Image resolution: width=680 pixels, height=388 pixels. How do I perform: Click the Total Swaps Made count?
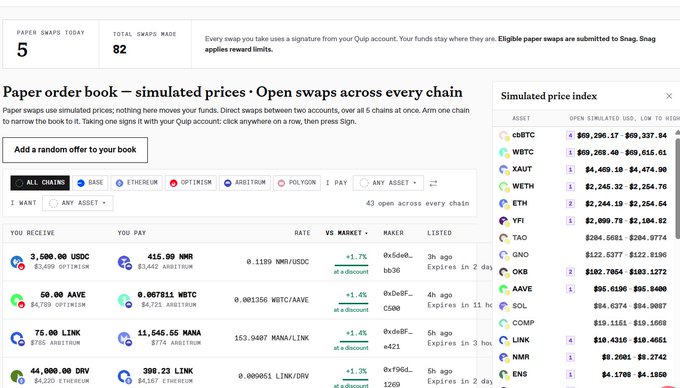(120, 49)
